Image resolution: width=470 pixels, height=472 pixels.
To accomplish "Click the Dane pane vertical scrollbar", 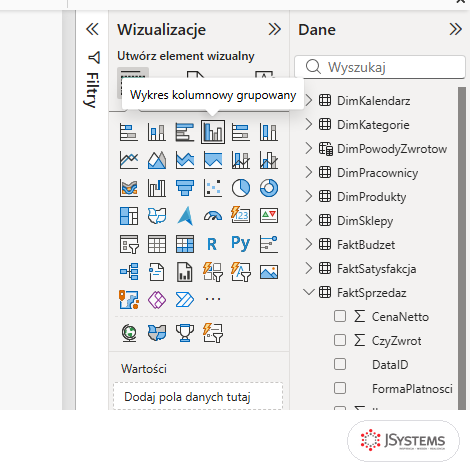I will tap(462, 248).
